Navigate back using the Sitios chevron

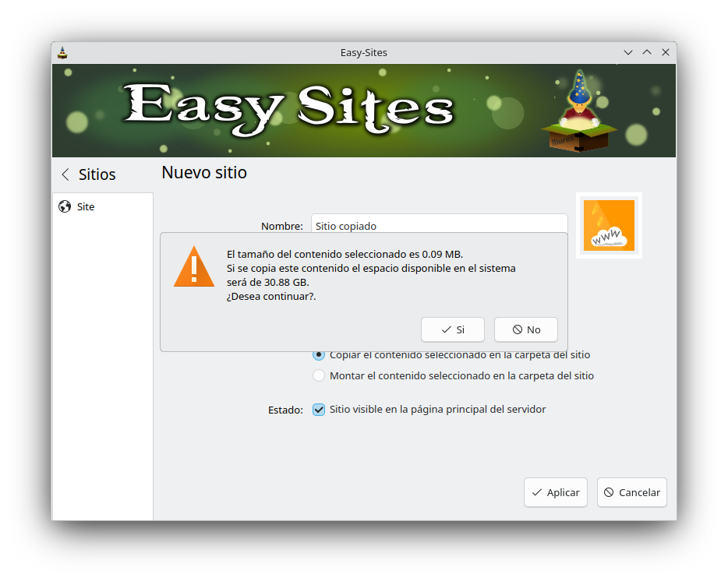[x=65, y=174]
